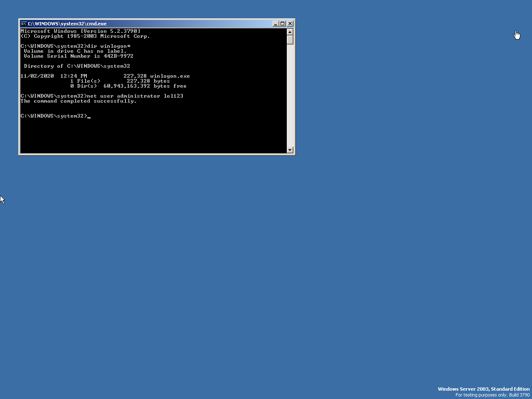Click the last command prompt line
Viewport: 532px width, 399px height.
pyautogui.click(x=55, y=116)
